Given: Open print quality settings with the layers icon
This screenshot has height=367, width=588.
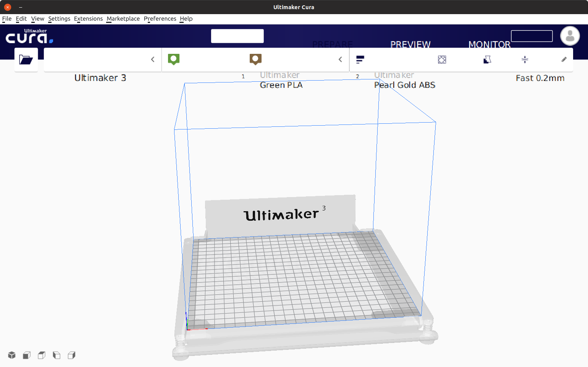Looking at the screenshot, I should [360, 59].
